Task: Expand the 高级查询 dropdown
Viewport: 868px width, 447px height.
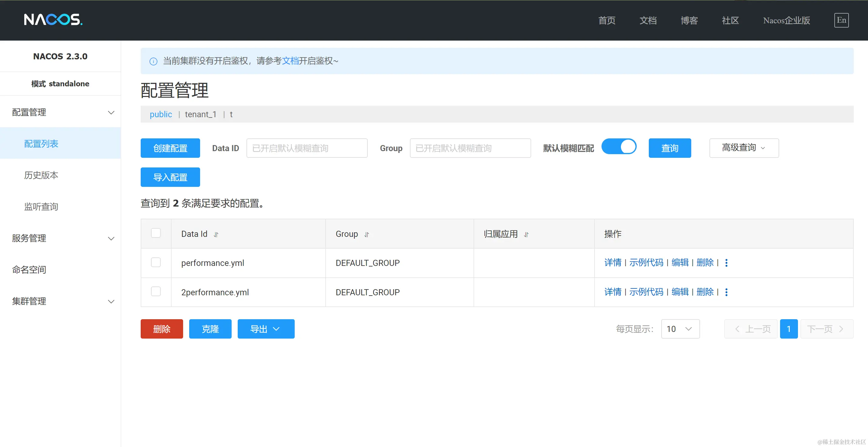Action: tap(744, 148)
